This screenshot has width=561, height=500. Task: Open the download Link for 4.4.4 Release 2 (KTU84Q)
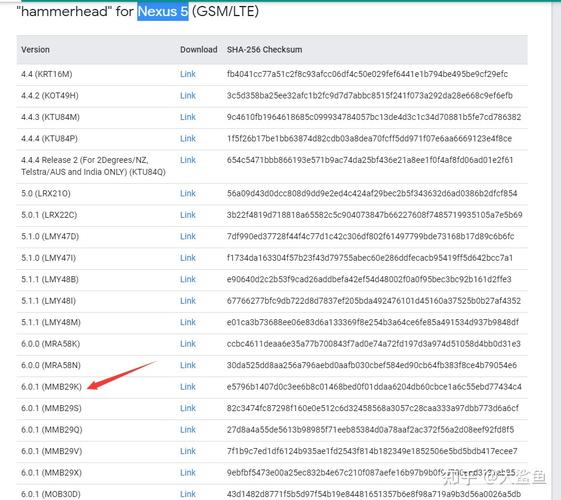point(188,160)
